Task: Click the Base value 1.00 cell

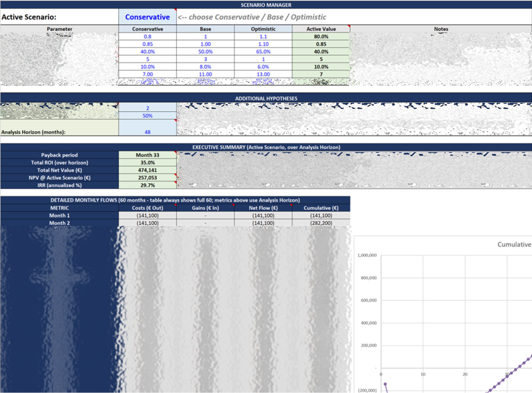Action: (x=205, y=44)
